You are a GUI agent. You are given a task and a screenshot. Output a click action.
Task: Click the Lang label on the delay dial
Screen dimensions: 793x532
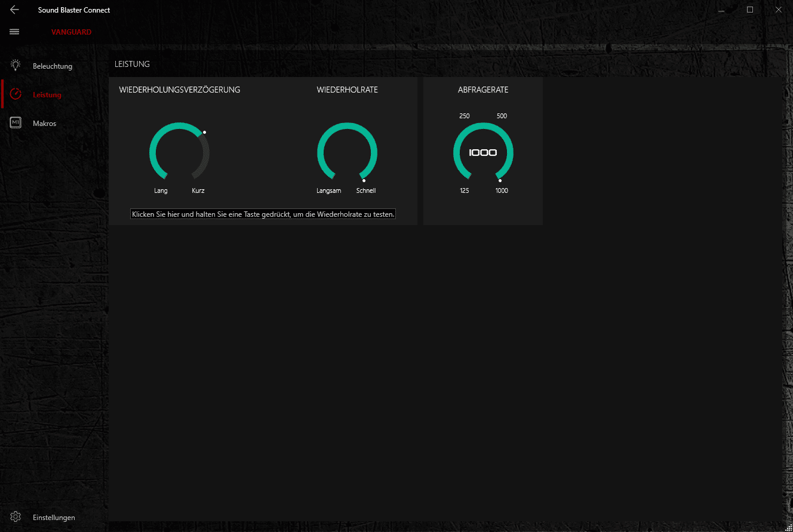pos(161,191)
